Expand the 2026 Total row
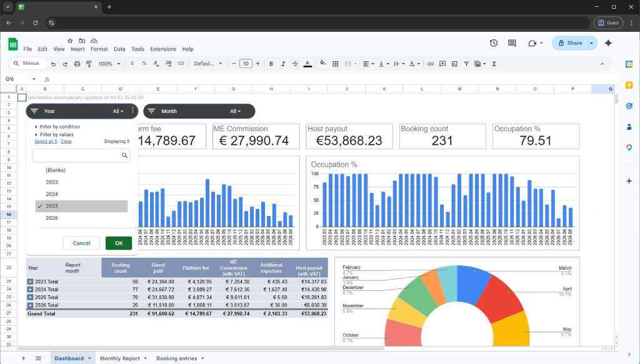 [x=30, y=305]
